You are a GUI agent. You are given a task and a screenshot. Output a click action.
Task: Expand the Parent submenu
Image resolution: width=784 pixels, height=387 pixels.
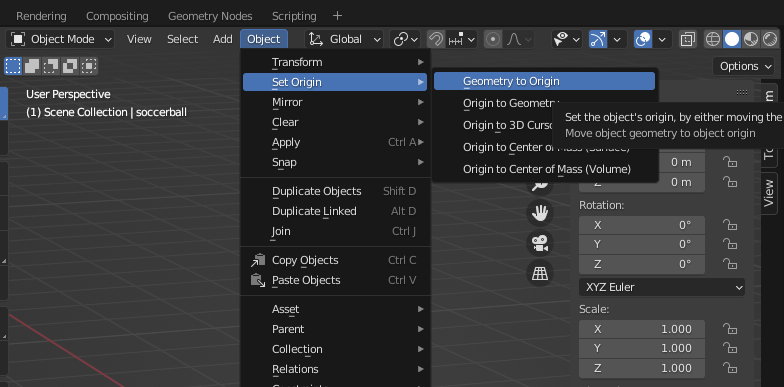point(335,329)
